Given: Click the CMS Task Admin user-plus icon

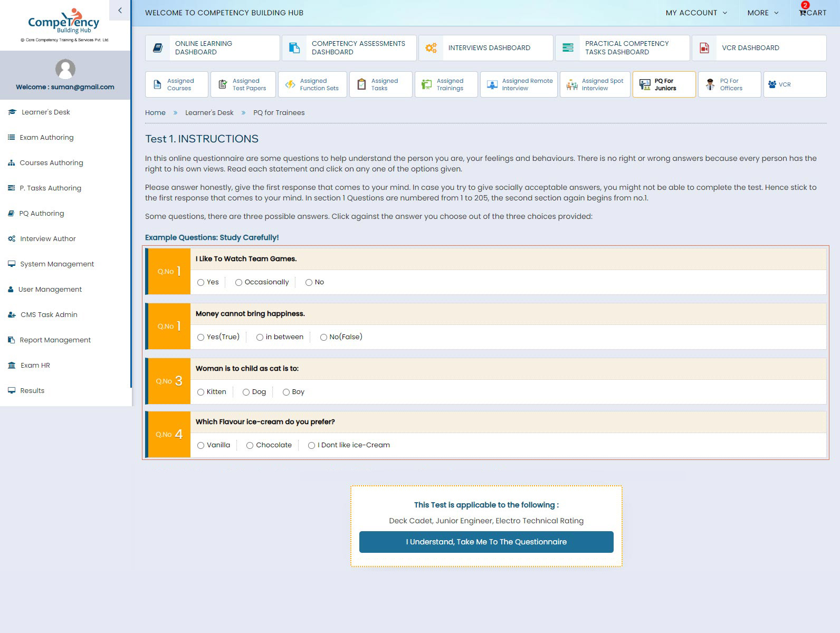Looking at the screenshot, I should (x=12, y=315).
